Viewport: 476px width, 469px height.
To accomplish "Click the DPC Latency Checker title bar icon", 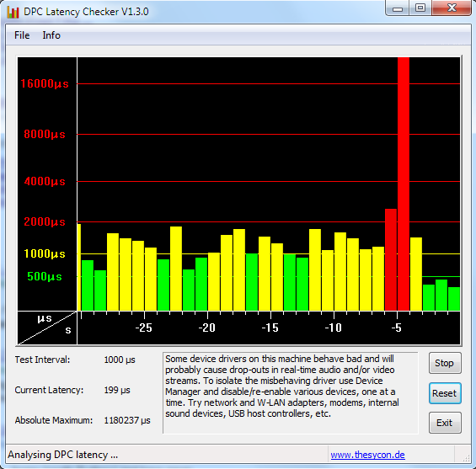I will (x=13, y=12).
